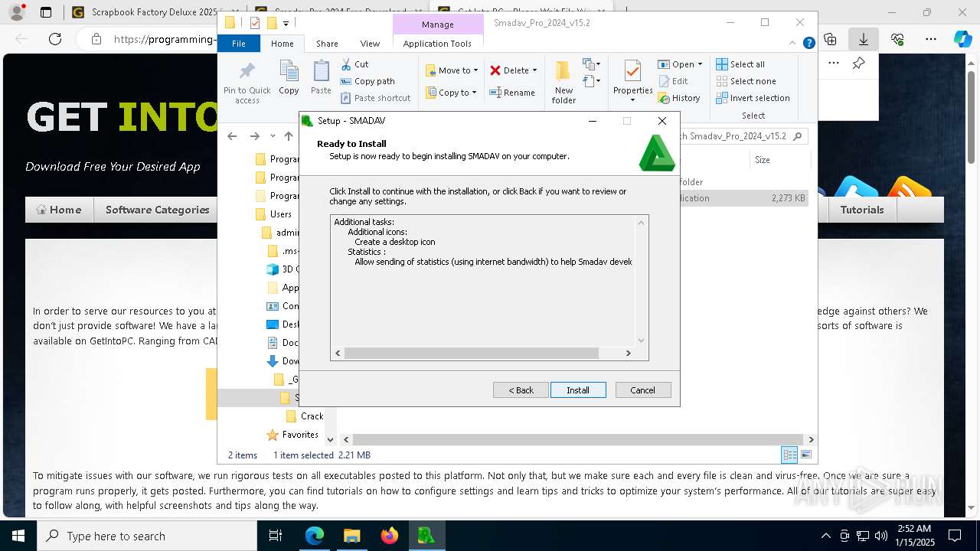Viewport: 980px width, 551px height.
Task: Open the Move to dropdown
Action: tap(452, 70)
